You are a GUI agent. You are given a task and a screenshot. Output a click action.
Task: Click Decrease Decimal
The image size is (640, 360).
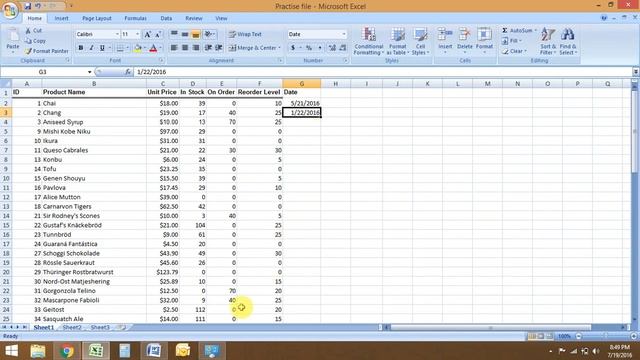click(342, 48)
